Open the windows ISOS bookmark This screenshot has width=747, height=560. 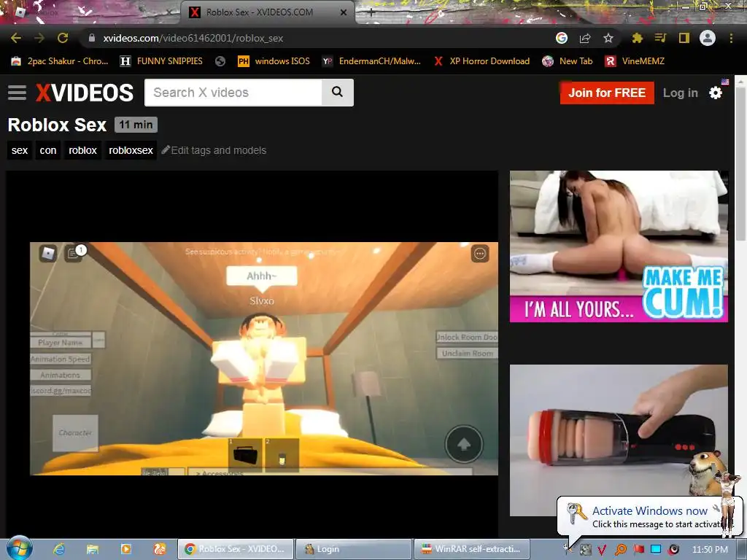pos(274,61)
